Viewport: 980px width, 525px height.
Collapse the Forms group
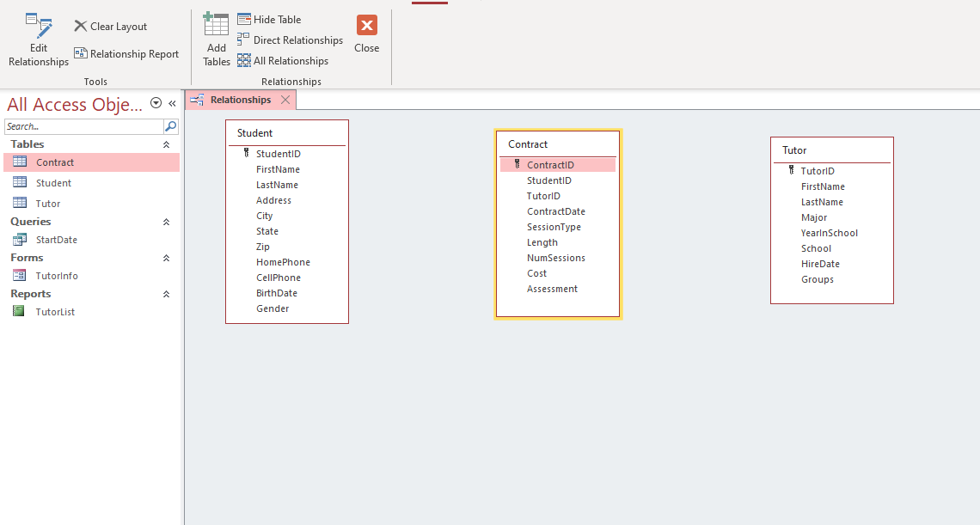pos(166,258)
